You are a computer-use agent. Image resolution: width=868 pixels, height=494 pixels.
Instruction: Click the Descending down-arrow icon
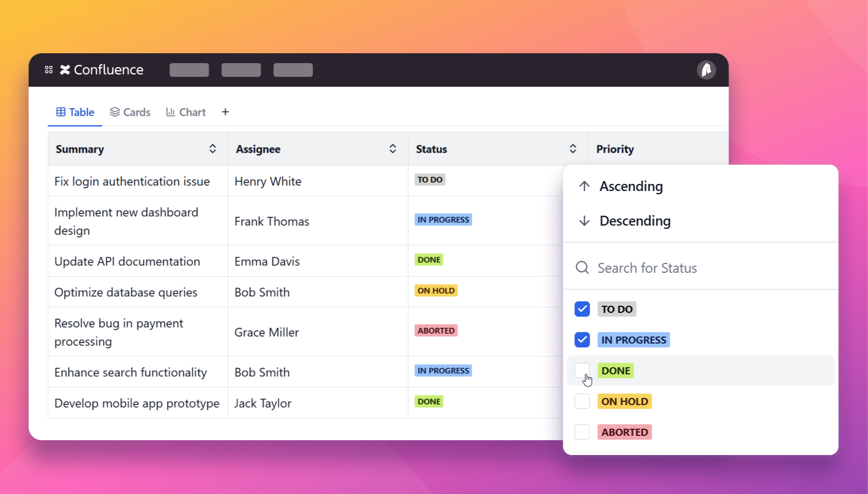(x=584, y=221)
